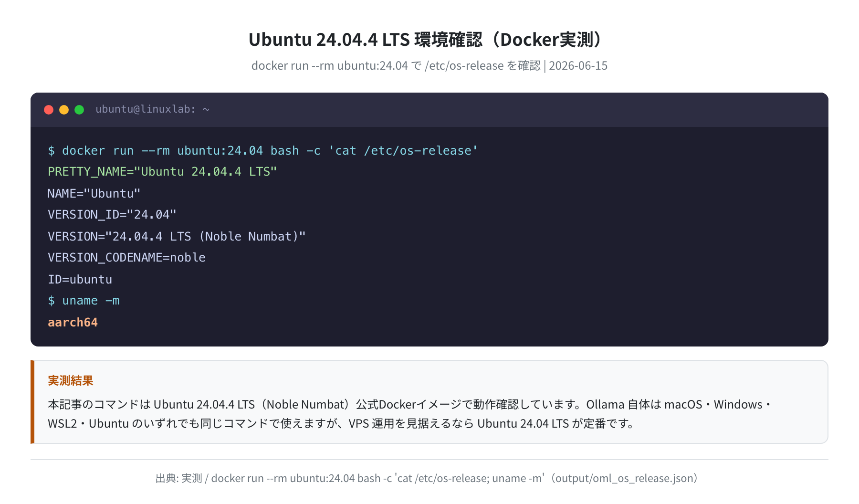859x504 pixels.
Task: Click the '出典: 実測' footer source line
Action: tap(429, 478)
